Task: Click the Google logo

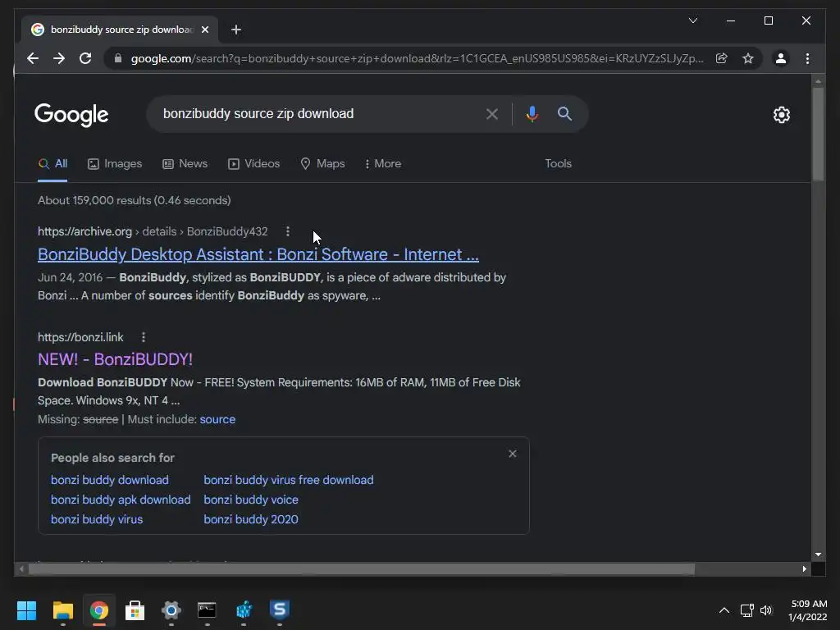Action: (x=71, y=114)
